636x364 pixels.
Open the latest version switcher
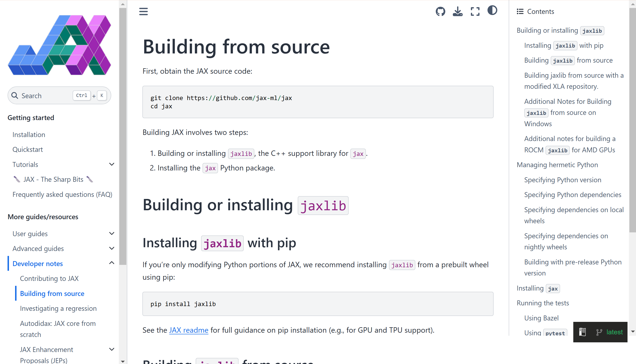(x=615, y=332)
